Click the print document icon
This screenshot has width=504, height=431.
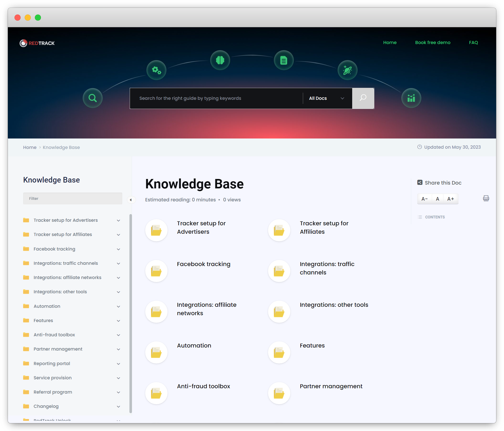(486, 198)
